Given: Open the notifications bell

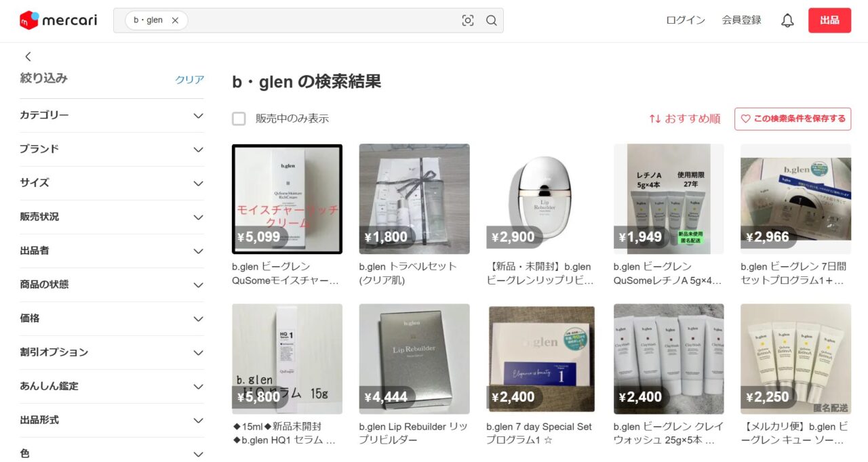Looking at the screenshot, I should (787, 20).
